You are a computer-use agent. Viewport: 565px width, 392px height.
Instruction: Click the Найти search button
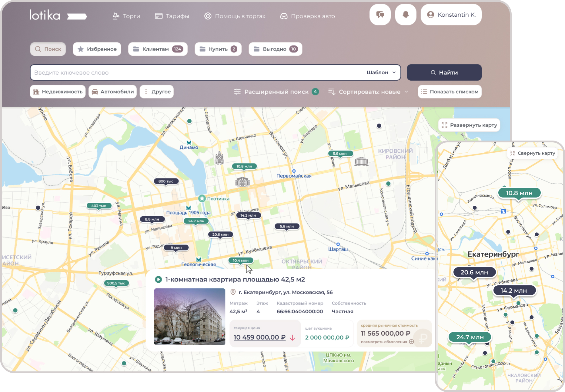444,72
